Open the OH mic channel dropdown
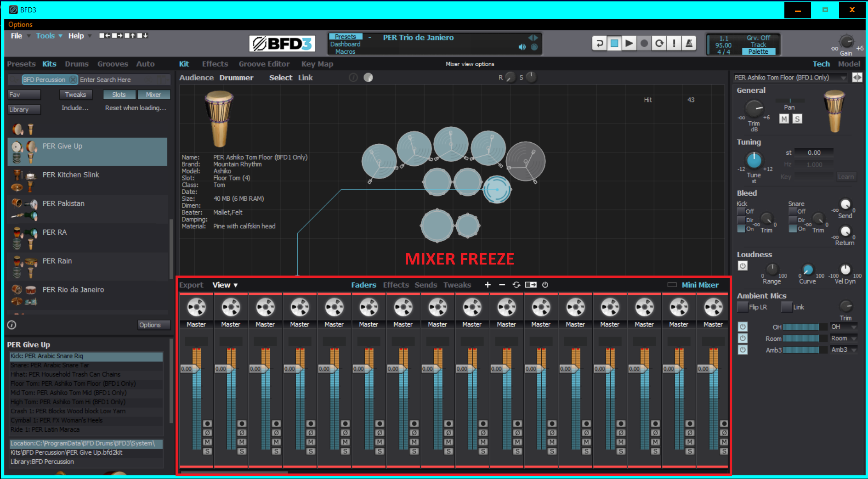 coord(844,327)
